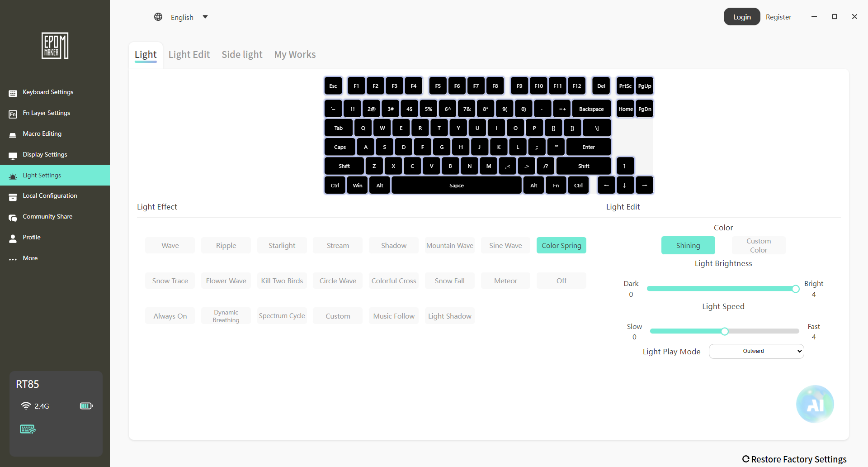Turn the light effect Off
Image resolution: width=868 pixels, height=467 pixels.
pos(561,281)
